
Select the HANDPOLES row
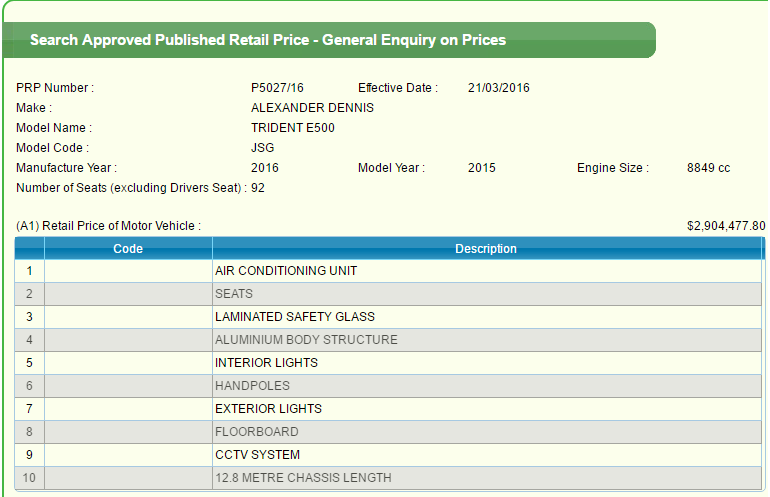click(252, 386)
